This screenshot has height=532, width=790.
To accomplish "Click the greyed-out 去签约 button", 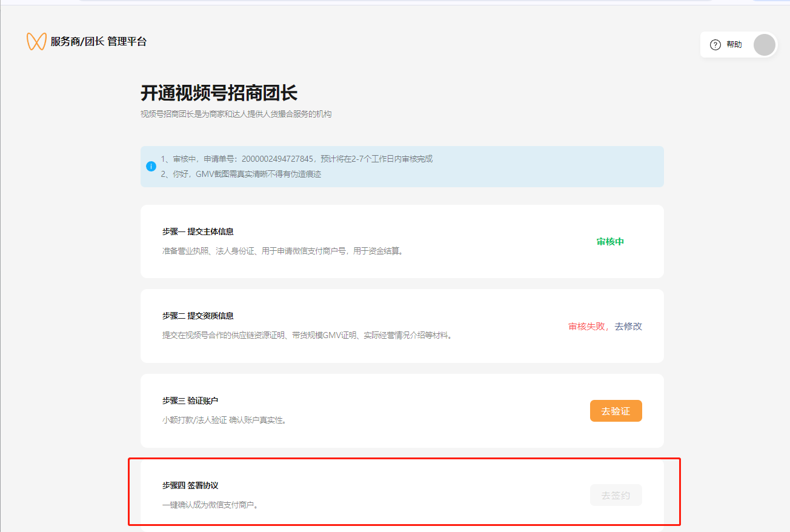I will (x=616, y=495).
